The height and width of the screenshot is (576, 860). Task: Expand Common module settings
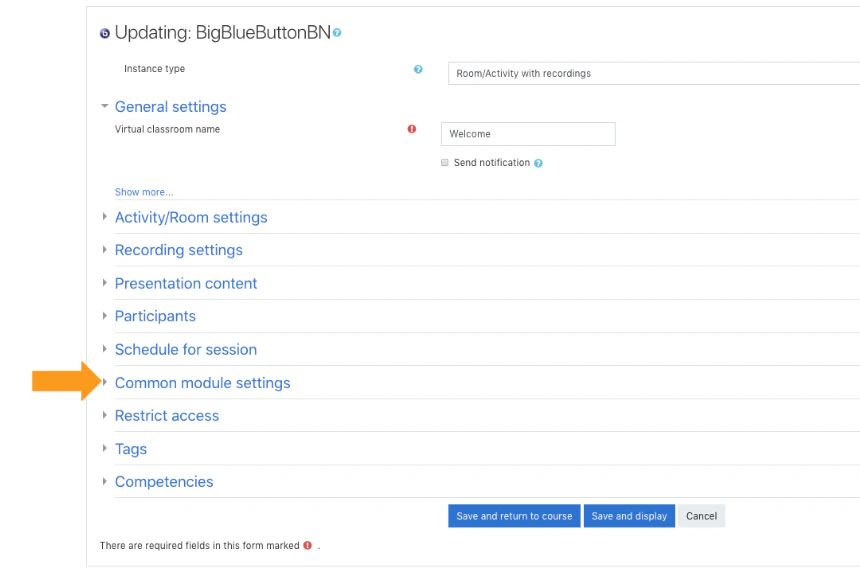point(202,382)
